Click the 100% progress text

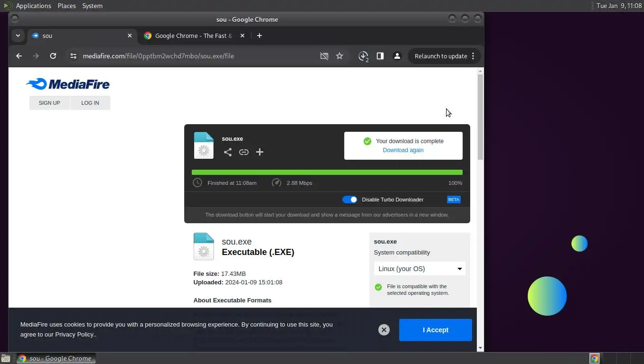coord(455,183)
